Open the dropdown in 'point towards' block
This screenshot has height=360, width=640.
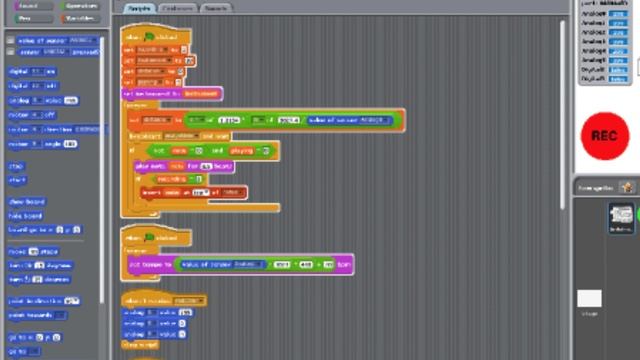pos(60,316)
